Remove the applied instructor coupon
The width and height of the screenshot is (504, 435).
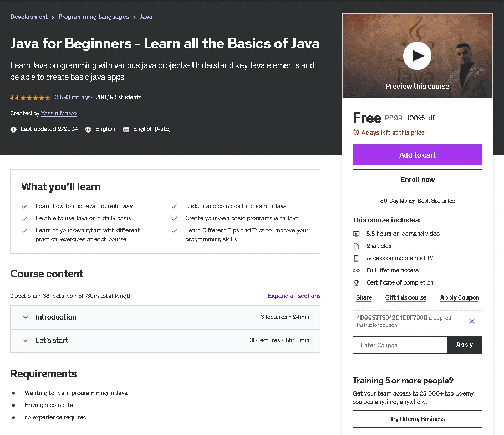click(x=471, y=321)
